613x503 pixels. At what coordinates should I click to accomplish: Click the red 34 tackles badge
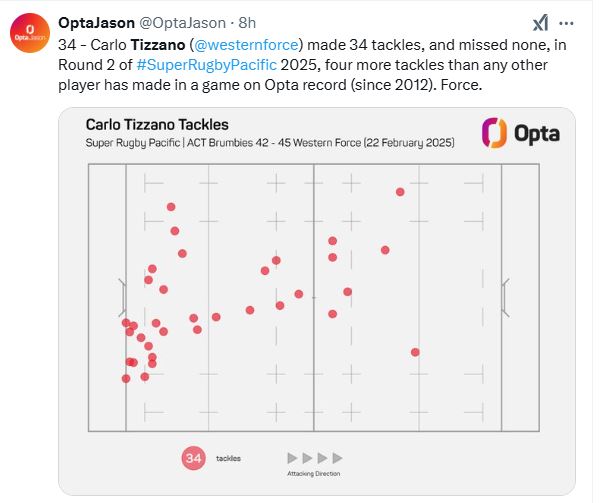(x=193, y=458)
